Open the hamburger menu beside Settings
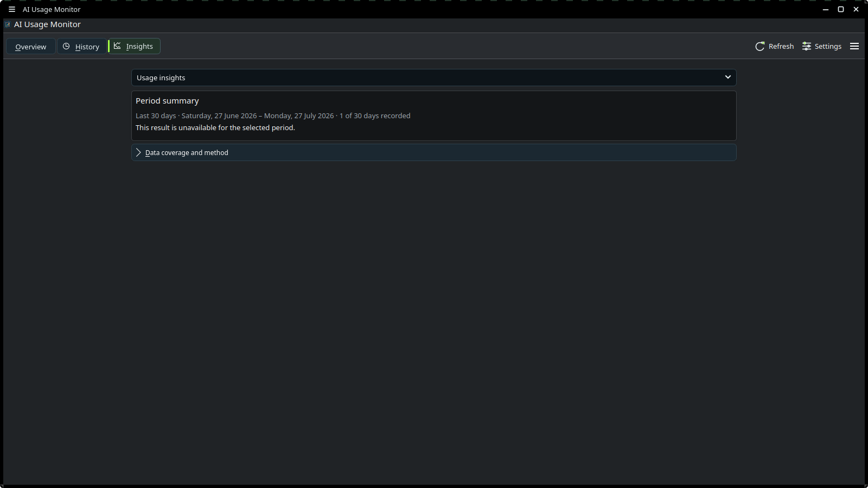Viewport: 868px width, 488px height. click(x=854, y=46)
